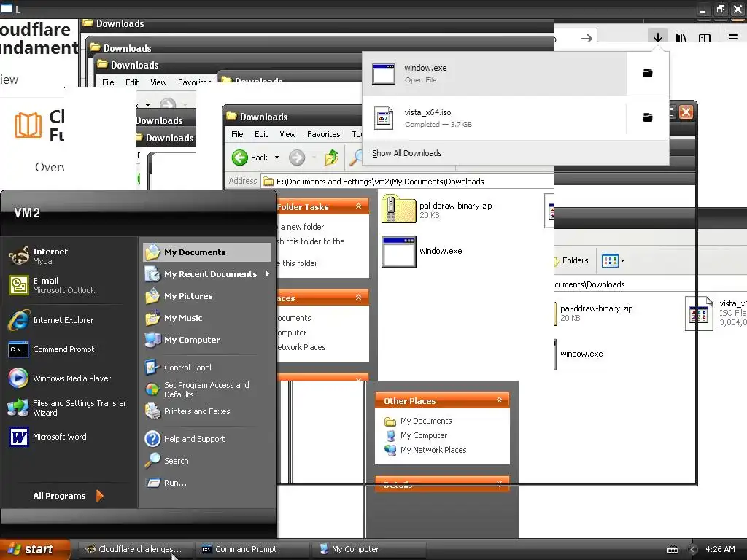Click the browser forward arrow
Viewport: 747px width, 560px height.
pyautogui.click(x=587, y=38)
